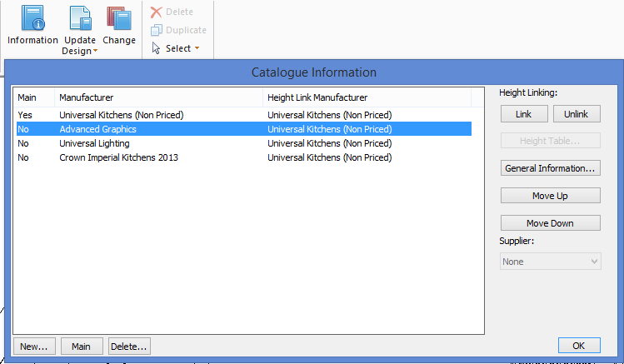The width and height of the screenshot is (624, 364).
Task: Click the New... button
Action: click(34, 347)
